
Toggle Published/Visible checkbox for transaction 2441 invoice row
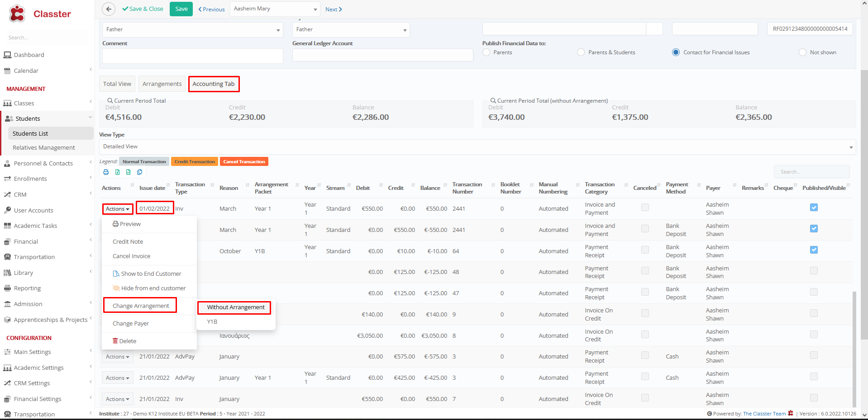click(814, 208)
